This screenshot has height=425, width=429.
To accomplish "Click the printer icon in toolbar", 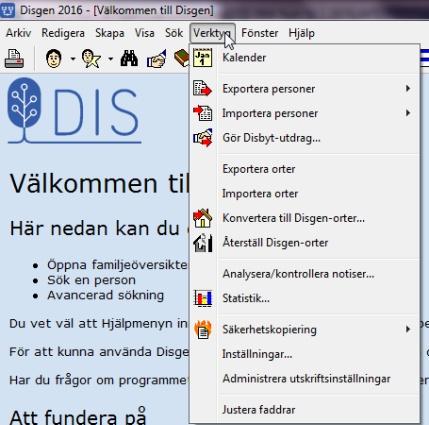I will 14,58.
